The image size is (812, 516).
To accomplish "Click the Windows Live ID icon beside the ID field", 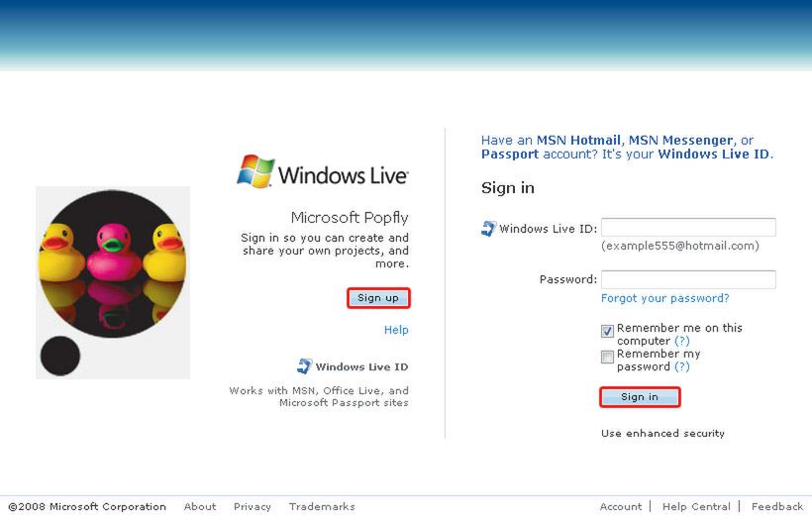I will click(488, 229).
